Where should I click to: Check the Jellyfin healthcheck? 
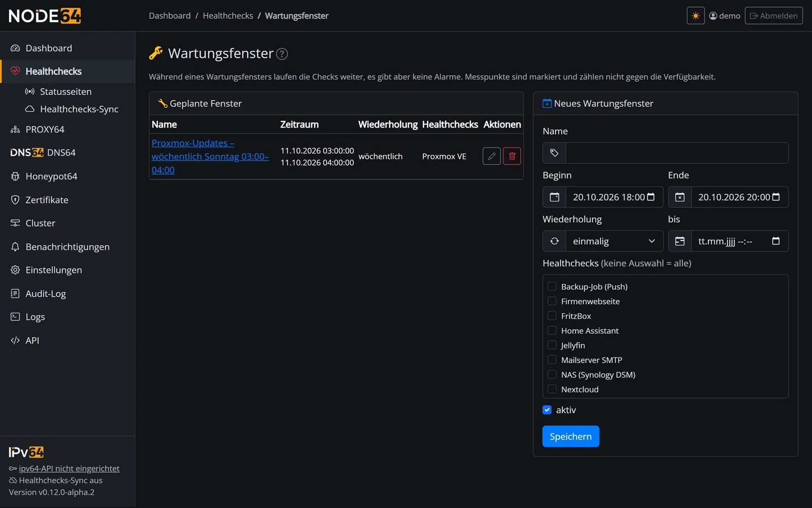click(552, 345)
